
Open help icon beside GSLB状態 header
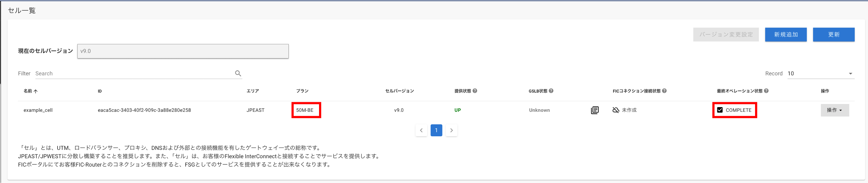[x=551, y=91]
